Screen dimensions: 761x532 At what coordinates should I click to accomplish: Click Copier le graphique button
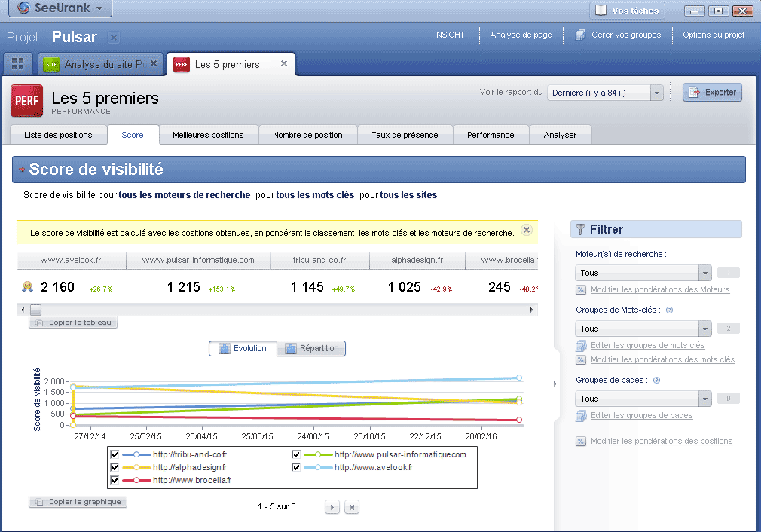click(x=78, y=502)
